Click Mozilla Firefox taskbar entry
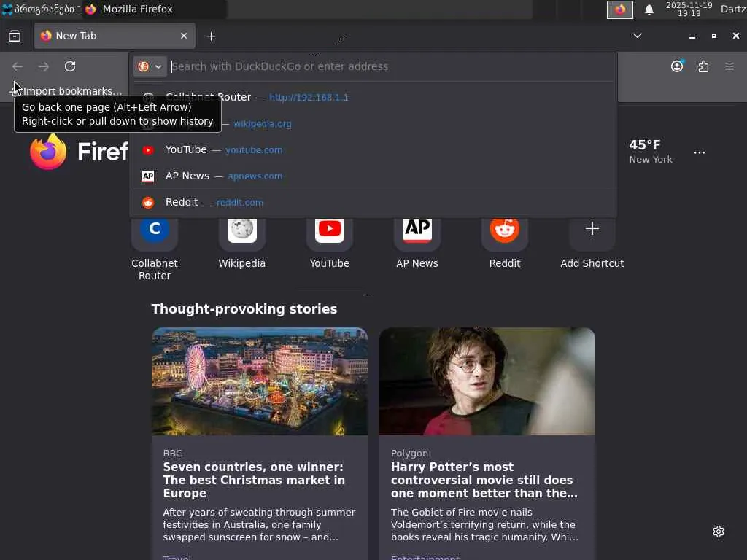This screenshot has height=560, width=747. (x=155, y=9)
